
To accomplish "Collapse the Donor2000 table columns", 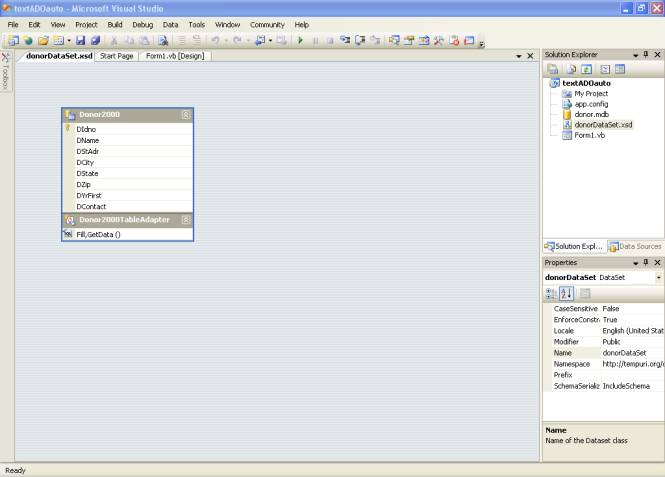I will pos(186,115).
